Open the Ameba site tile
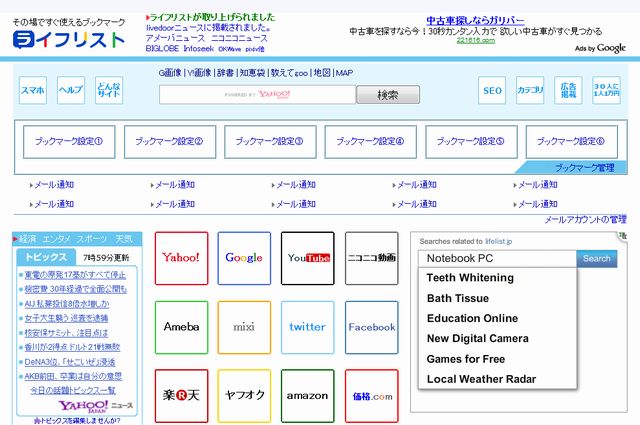 tap(181, 327)
